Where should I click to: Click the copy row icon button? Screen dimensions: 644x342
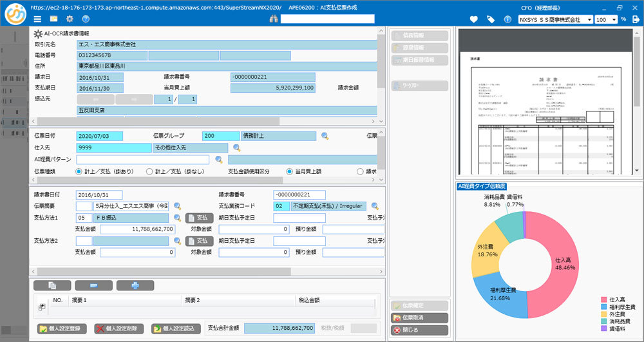coord(52,285)
